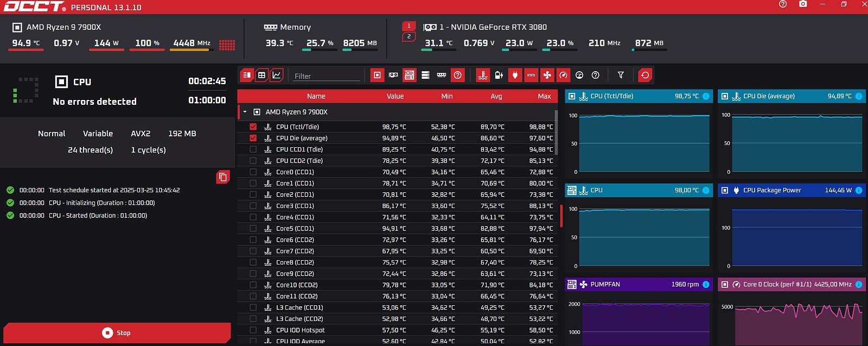Toggle motherboard sensors filter icon
Image resolution: width=868 pixels, height=346 pixels.
[410, 75]
